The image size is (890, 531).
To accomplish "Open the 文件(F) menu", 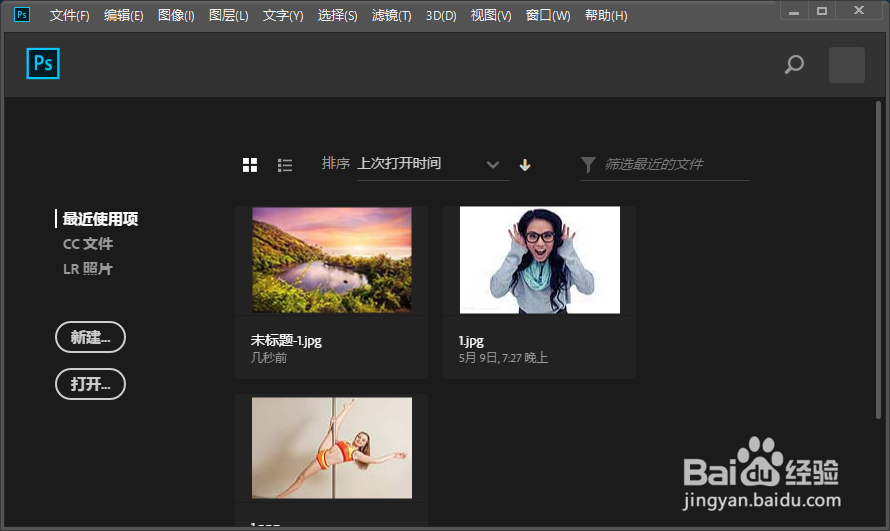I will point(69,15).
